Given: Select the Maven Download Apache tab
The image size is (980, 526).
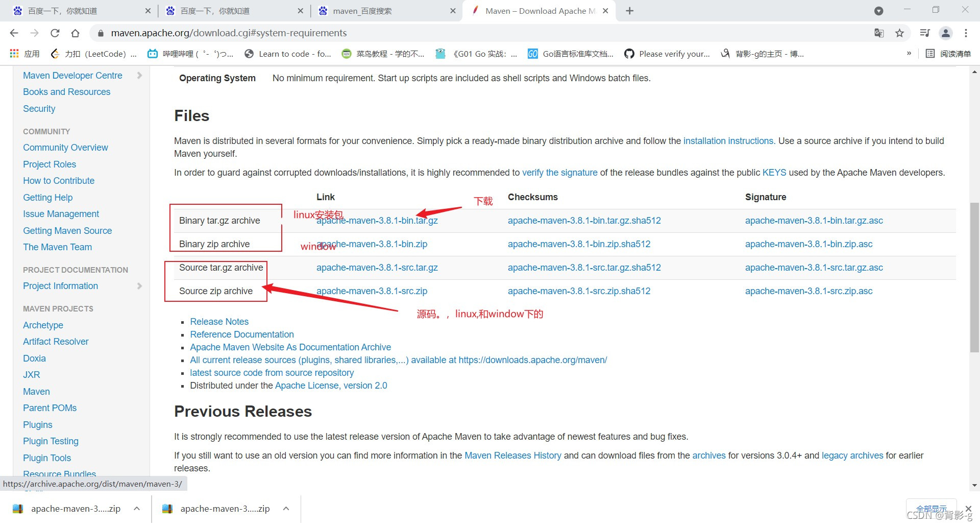Looking at the screenshot, I should tap(540, 11).
